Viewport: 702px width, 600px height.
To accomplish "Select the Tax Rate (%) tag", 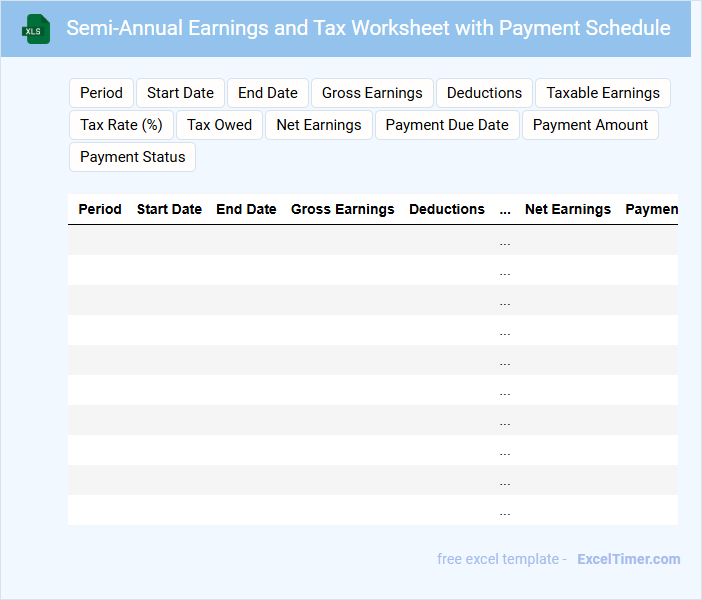I will pos(121,125).
